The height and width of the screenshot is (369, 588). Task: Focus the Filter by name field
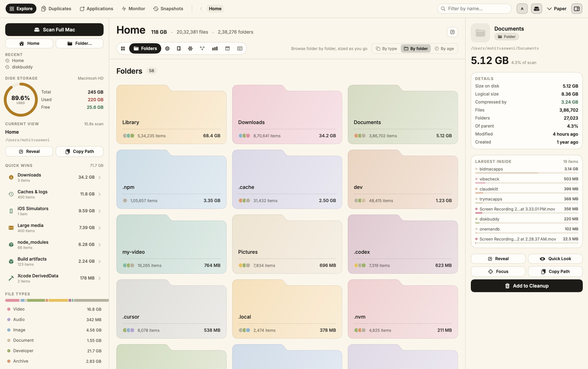474,9
